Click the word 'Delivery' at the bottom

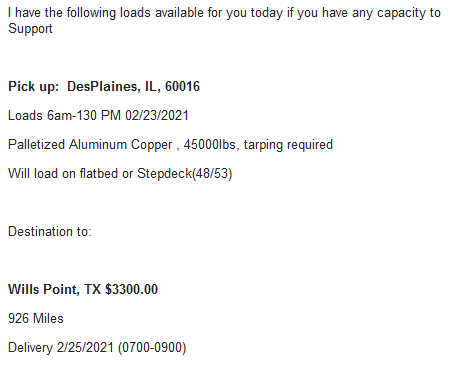pyautogui.click(x=30, y=347)
